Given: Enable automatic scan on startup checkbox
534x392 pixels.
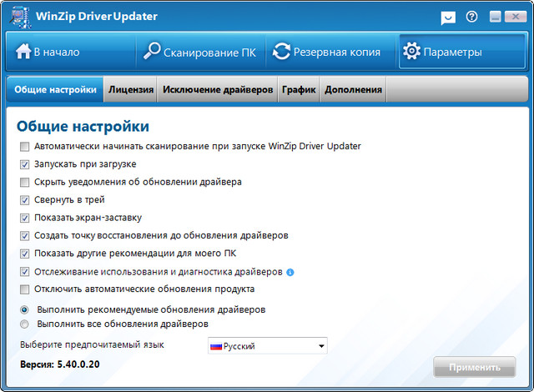Looking at the screenshot, I should coord(25,147).
